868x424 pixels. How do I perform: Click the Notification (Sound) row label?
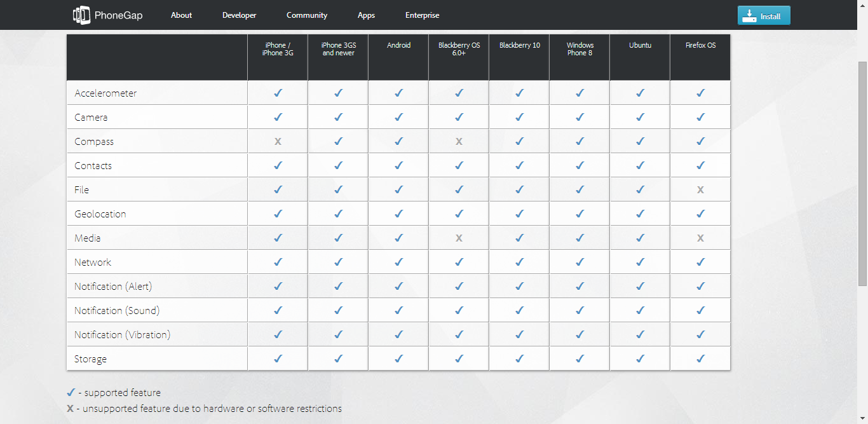pyautogui.click(x=117, y=310)
